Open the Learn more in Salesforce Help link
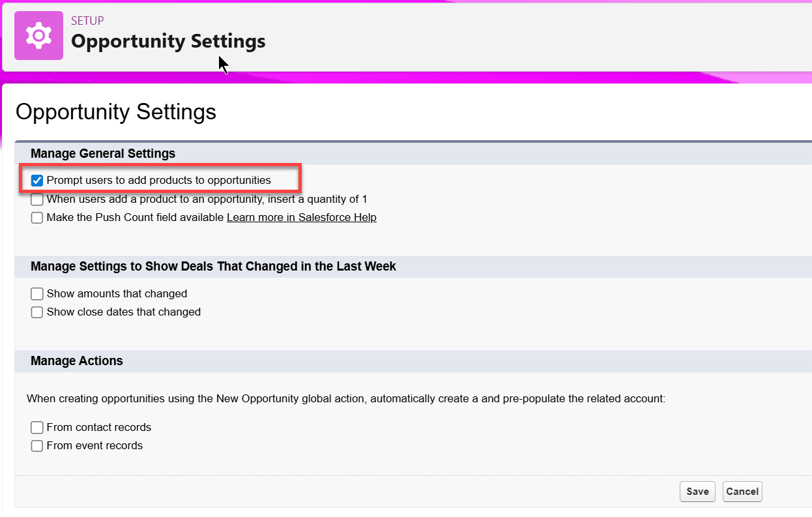 pos(301,218)
